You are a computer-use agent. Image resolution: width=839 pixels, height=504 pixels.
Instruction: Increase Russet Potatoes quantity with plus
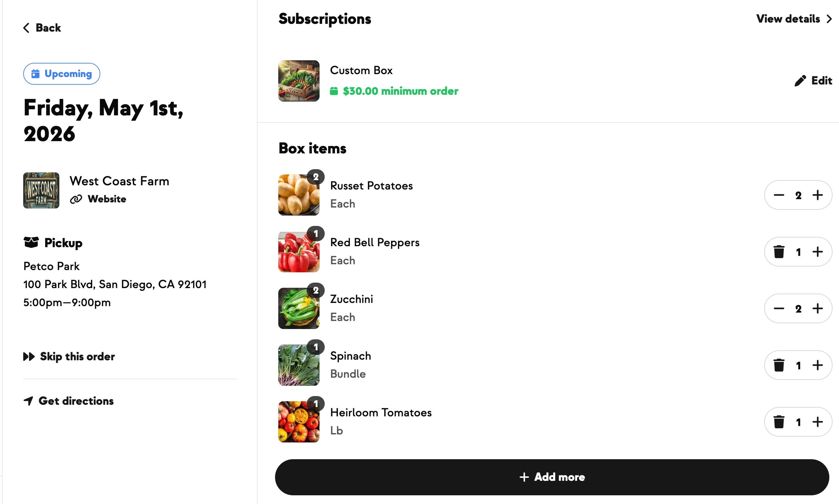coord(817,195)
